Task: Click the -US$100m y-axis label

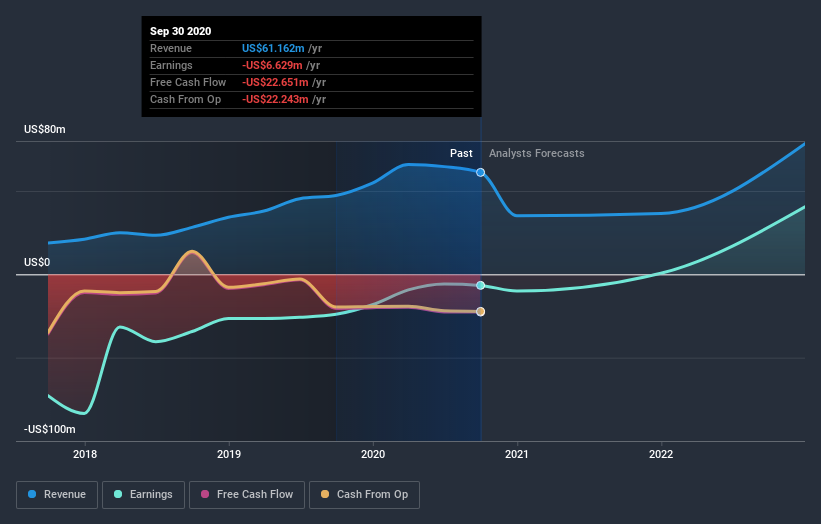Action: click(50, 429)
